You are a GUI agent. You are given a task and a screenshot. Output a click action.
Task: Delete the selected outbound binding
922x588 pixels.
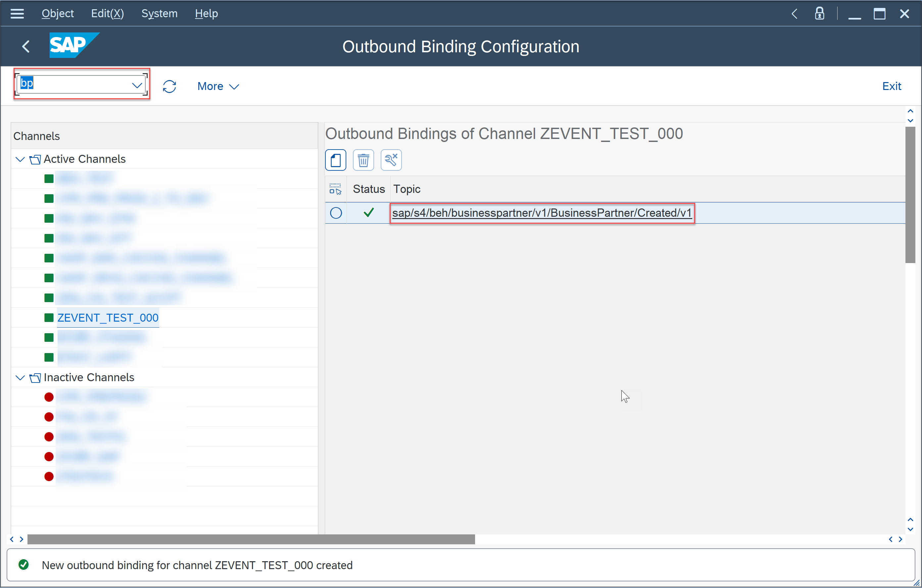pyautogui.click(x=364, y=160)
